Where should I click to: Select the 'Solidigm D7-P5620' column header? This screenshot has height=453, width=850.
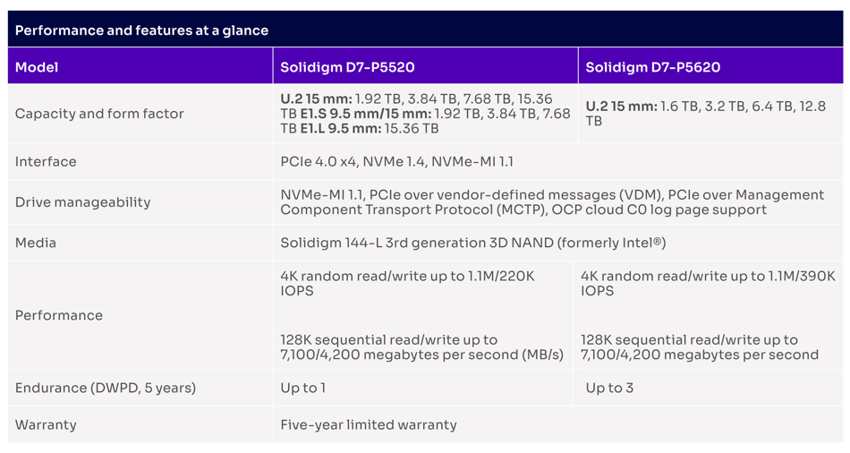[x=652, y=67]
